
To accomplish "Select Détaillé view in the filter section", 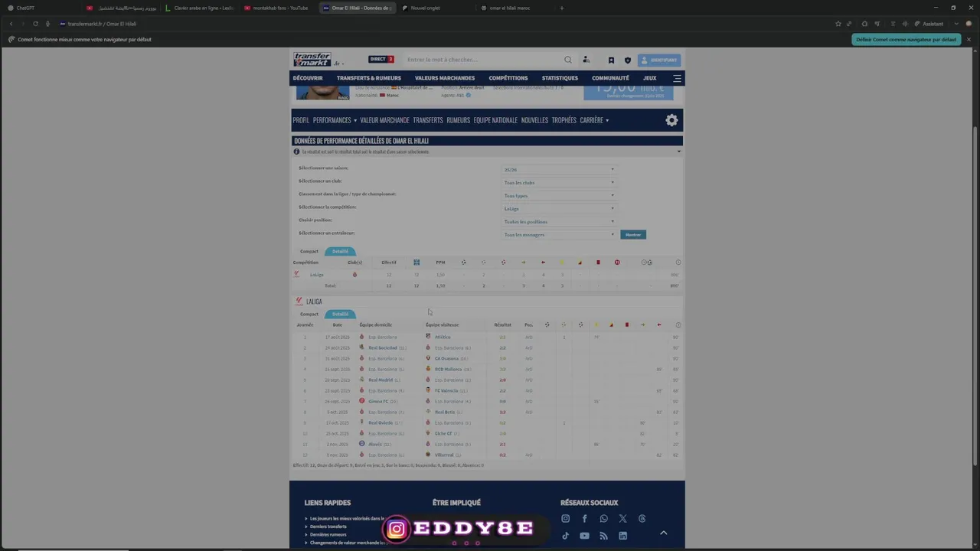I will pyautogui.click(x=340, y=251).
